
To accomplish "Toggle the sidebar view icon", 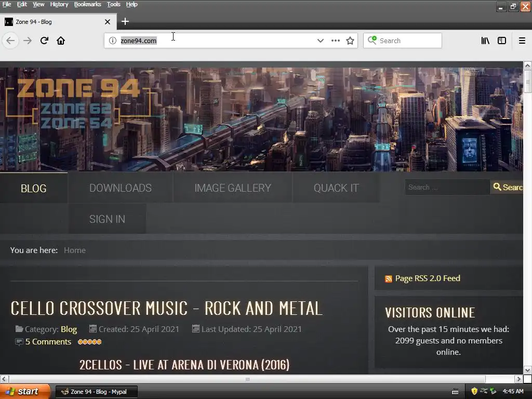I will click(502, 41).
